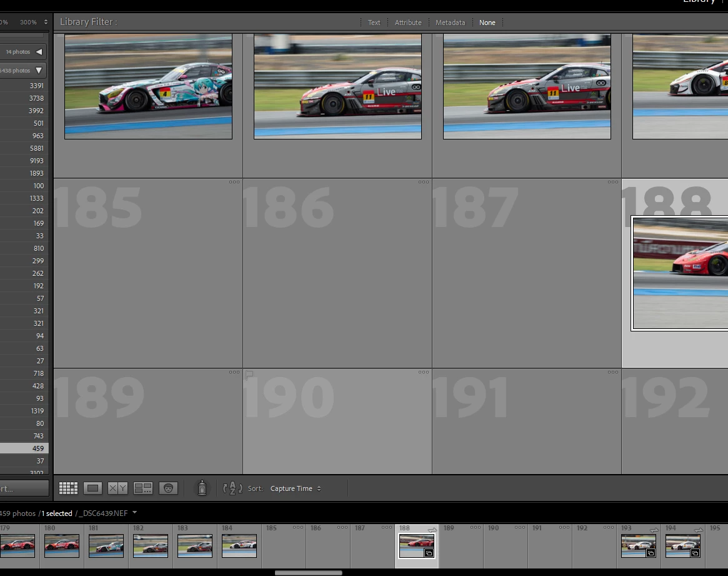Click the three dots on filmstrip cell 186
Image resolution: width=728 pixels, height=576 pixels.
coord(342,527)
